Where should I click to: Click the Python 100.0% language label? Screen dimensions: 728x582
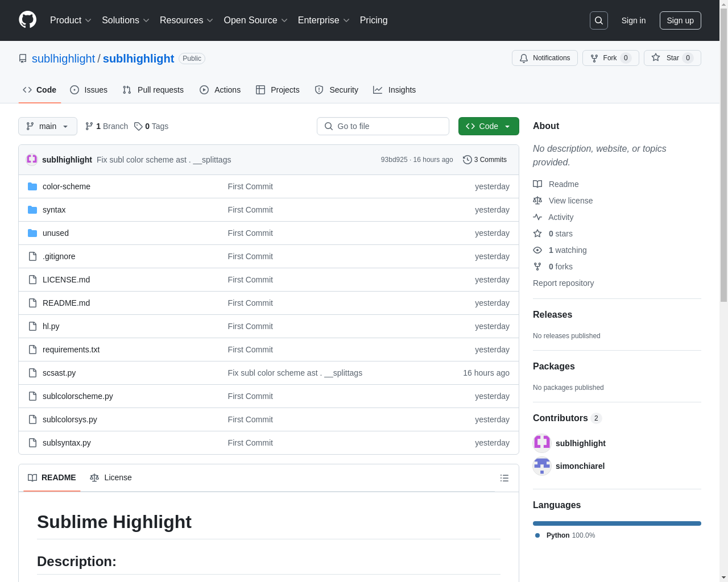pos(570,535)
